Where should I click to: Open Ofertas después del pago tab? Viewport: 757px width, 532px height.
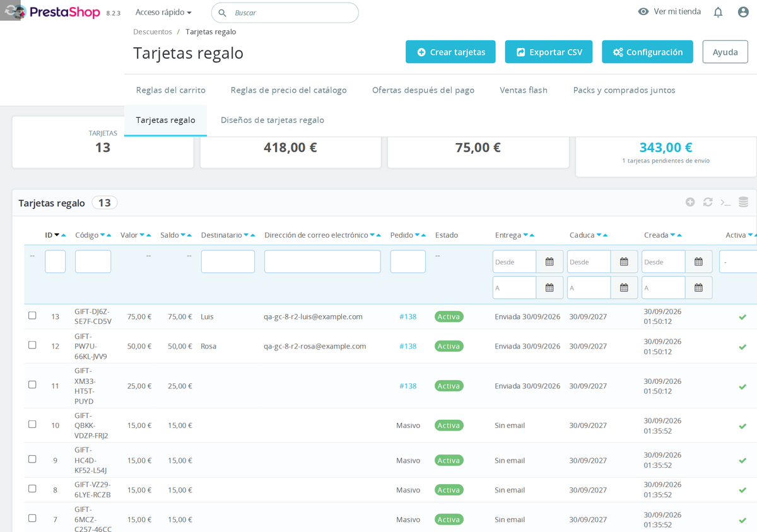423,90
